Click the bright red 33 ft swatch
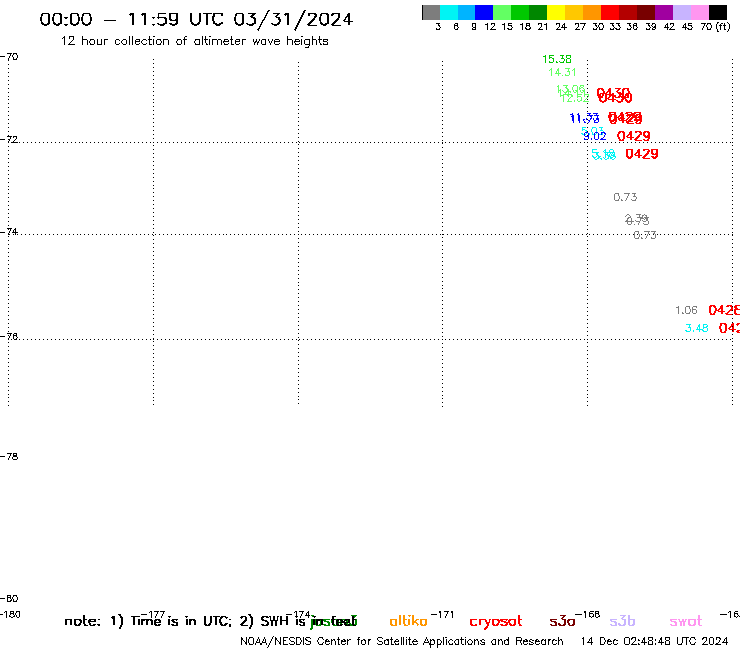 [610, 12]
